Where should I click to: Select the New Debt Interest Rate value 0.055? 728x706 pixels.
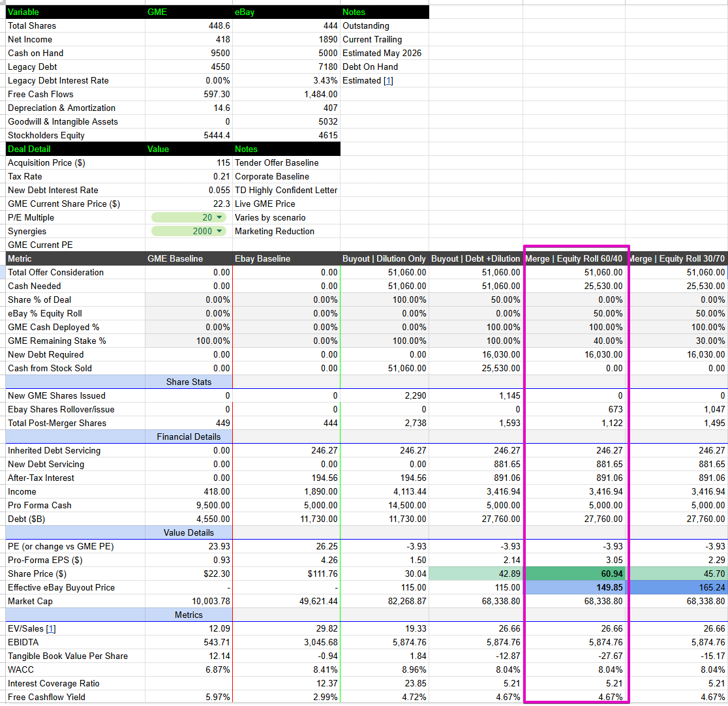[189, 190]
